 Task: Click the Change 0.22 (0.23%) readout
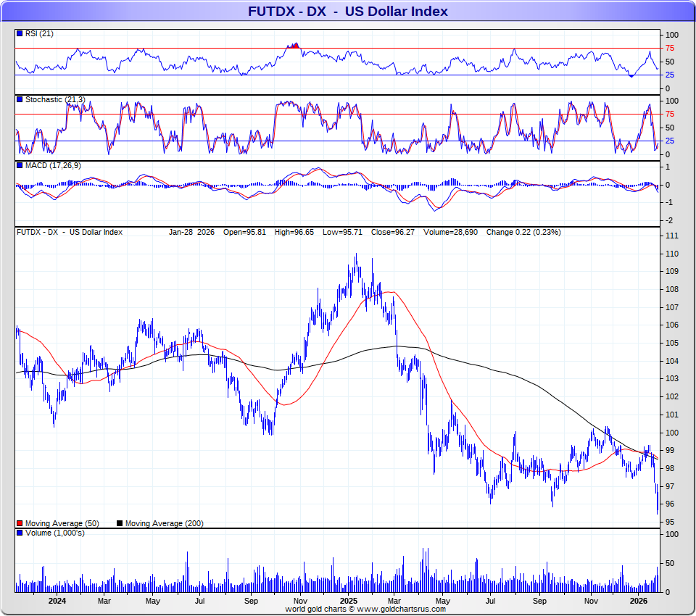(523, 233)
